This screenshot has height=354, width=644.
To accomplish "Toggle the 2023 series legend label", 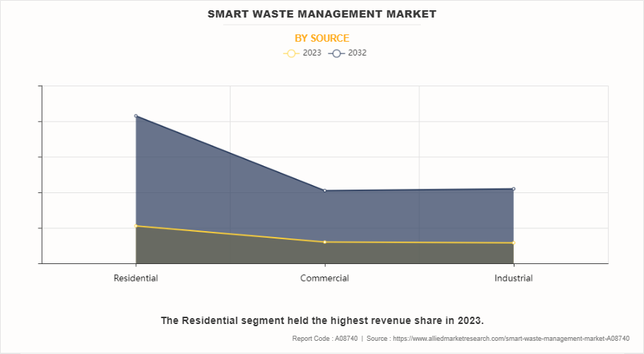I will tap(312, 53).
